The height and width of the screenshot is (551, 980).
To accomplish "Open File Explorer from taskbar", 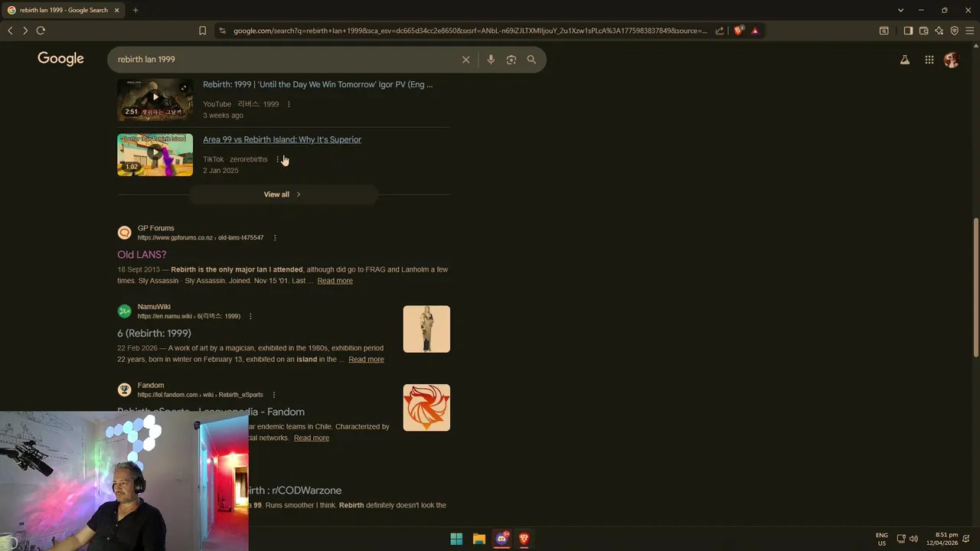I will pos(479,539).
